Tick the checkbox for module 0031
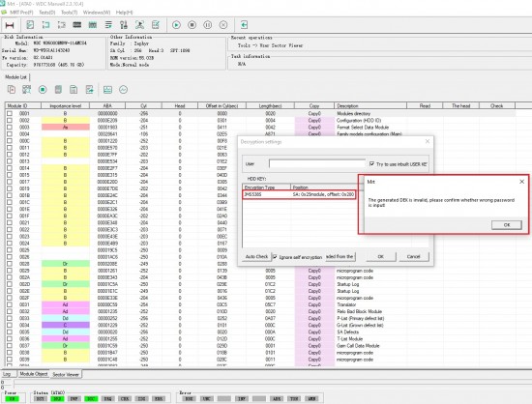 click(10, 304)
